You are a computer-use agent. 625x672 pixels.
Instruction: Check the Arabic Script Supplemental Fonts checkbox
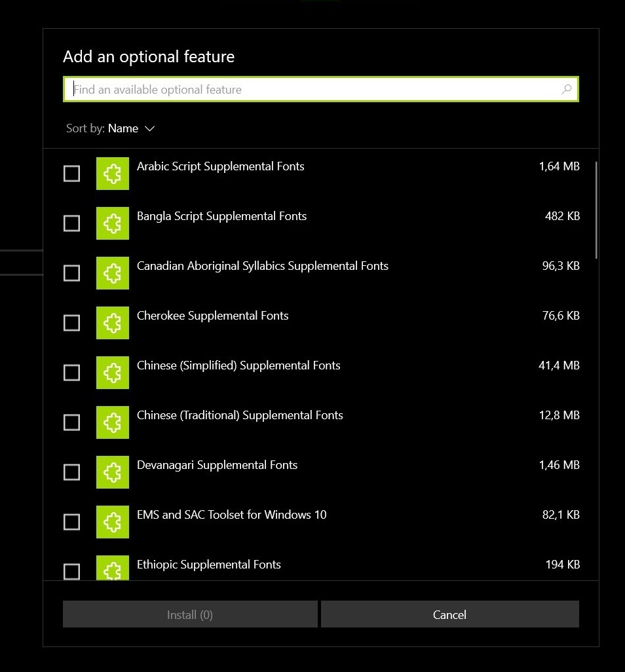pos(71,174)
